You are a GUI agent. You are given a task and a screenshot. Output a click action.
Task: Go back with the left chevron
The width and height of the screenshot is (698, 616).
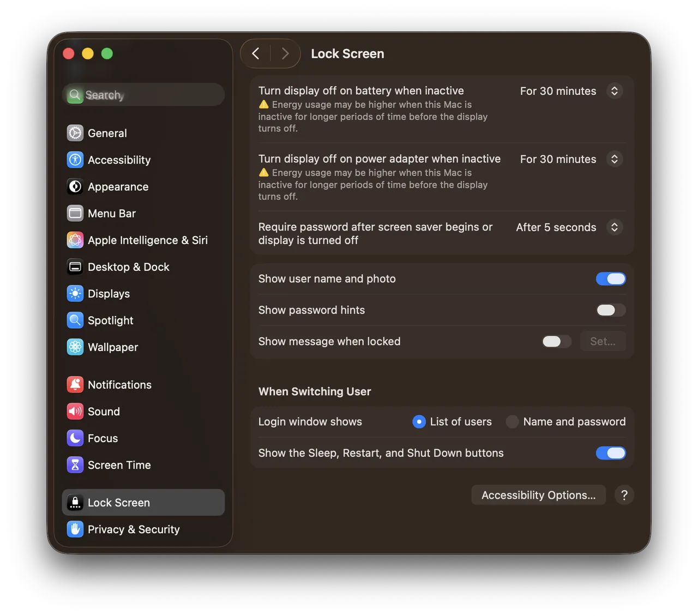[256, 53]
